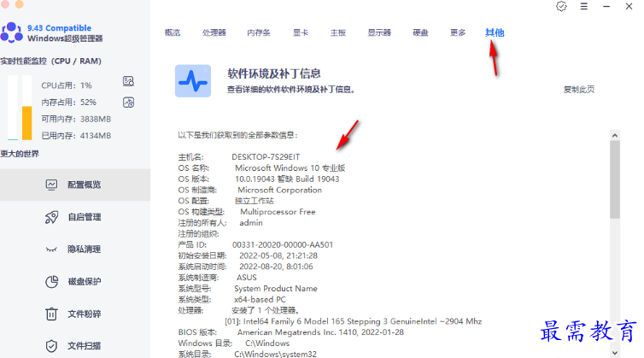Click the active 其他 tab
This screenshot has height=358, width=644.
coord(495,32)
